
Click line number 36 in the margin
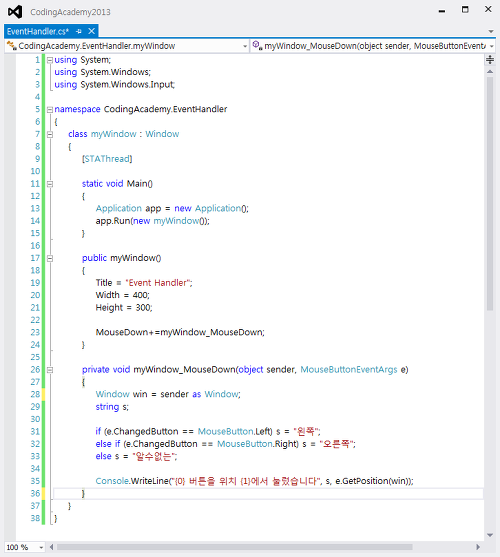point(35,493)
